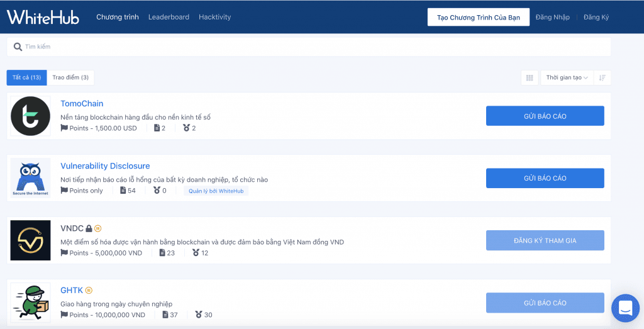Click the Đăng Nhập link
Screen dimensions: 644x329
[x=552, y=17]
